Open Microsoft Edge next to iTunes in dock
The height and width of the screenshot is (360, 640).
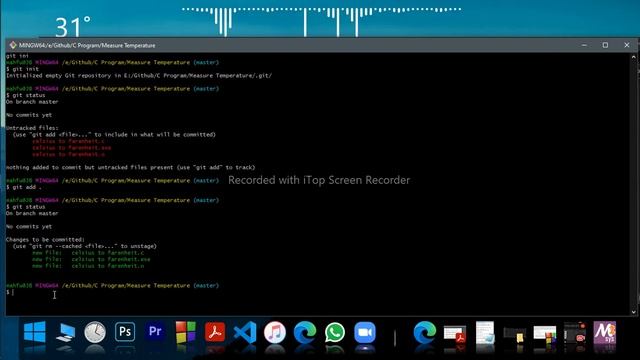(305, 332)
